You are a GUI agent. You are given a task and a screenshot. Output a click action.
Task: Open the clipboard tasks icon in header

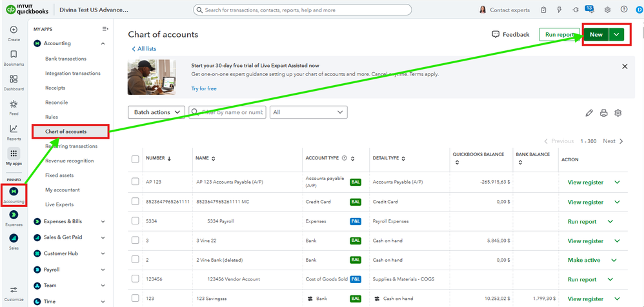point(544,10)
